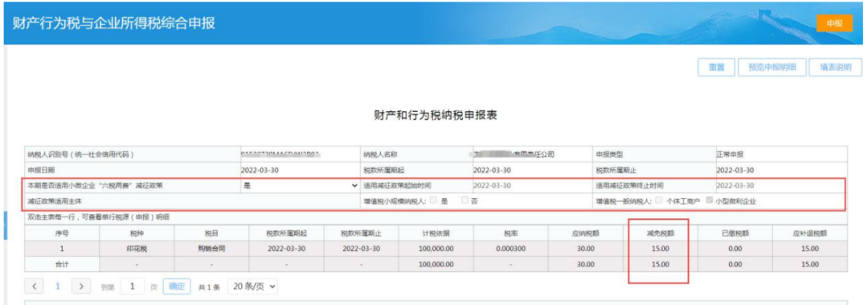The width and height of the screenshot is (868, 305).
Task: Click the 税率 column header
Action: (510, 233)
